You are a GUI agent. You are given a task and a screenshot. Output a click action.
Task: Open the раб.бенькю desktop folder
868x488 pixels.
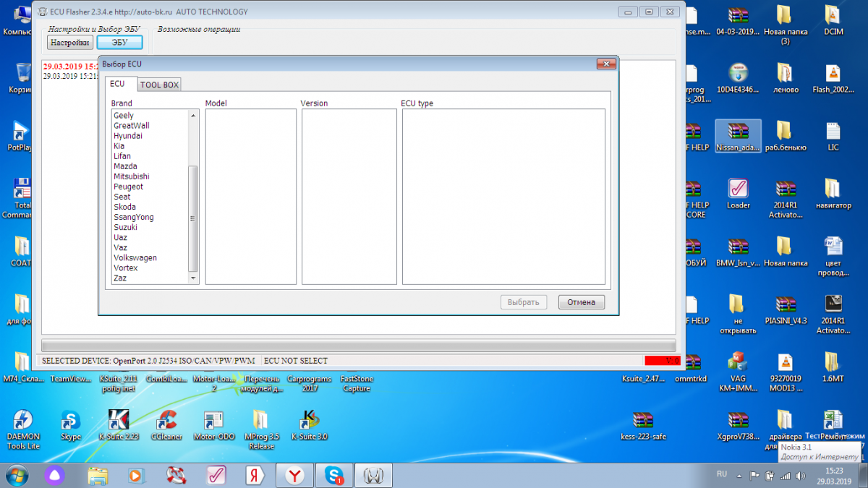point(786,136)
